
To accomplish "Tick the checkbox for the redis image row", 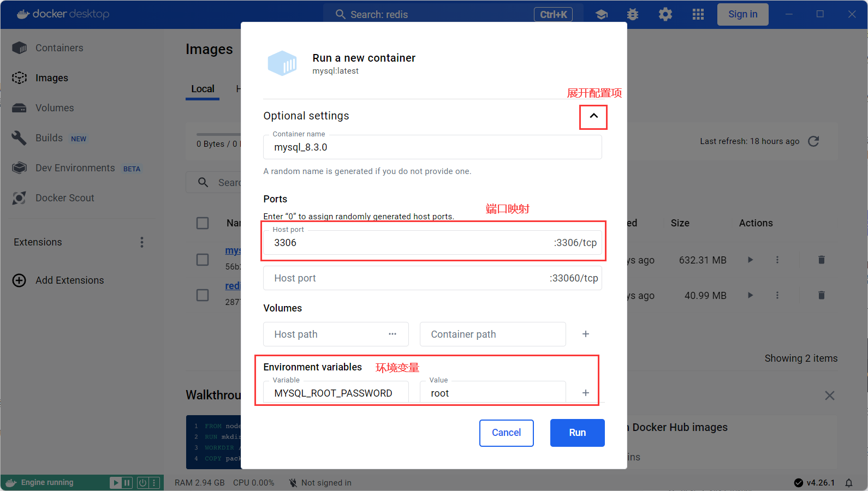I will (x=203, y=295).
